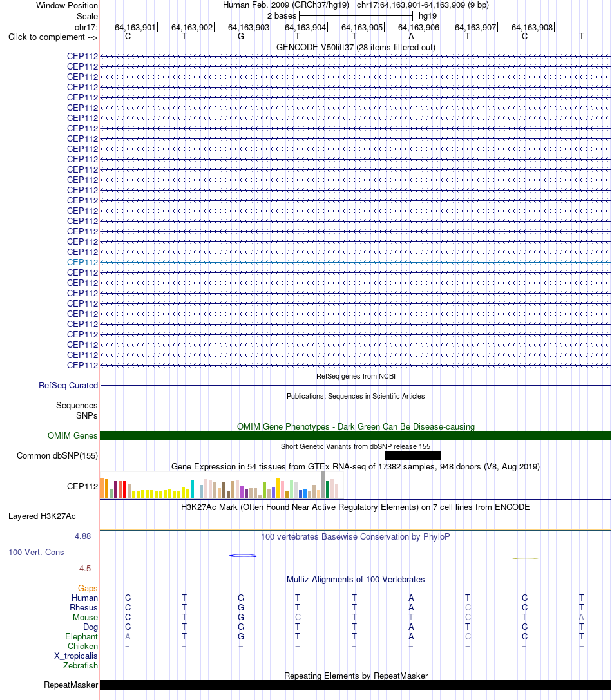
Task: Click the 'OMIM Genes' track label
Action: tap(72, 436)
